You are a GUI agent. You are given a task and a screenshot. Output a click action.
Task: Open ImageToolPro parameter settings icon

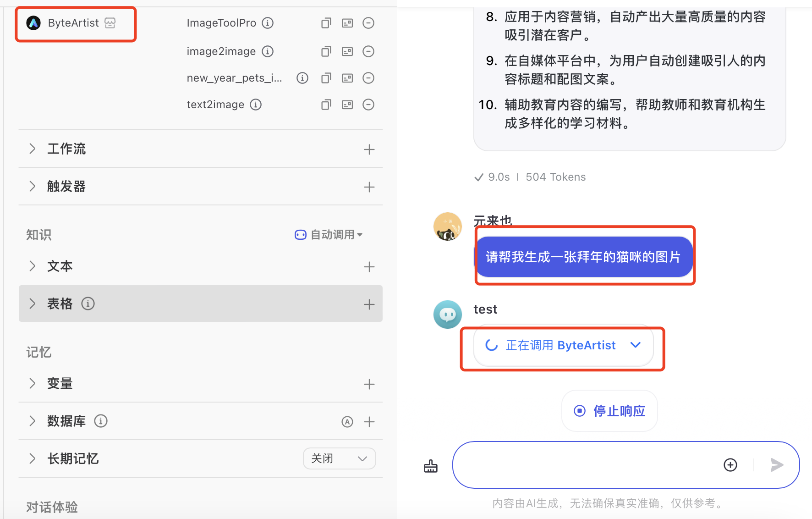[347, 23]
